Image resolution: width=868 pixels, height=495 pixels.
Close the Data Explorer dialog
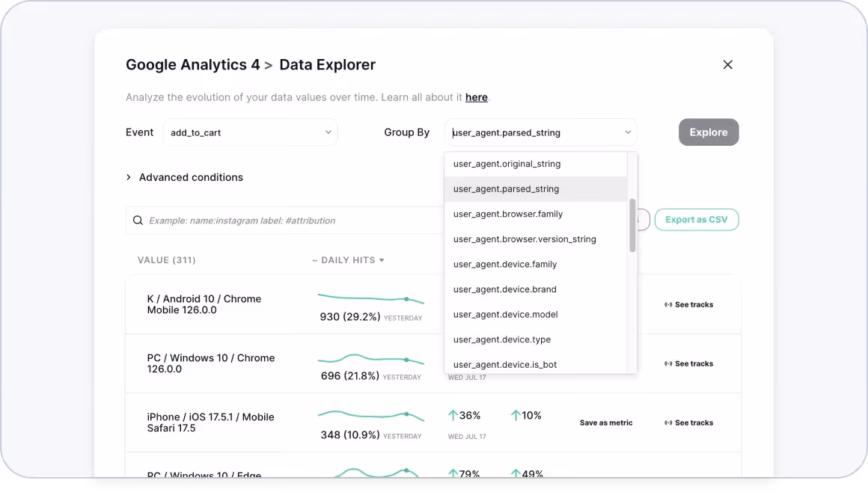pyautogui.click(x=727, y=65)
